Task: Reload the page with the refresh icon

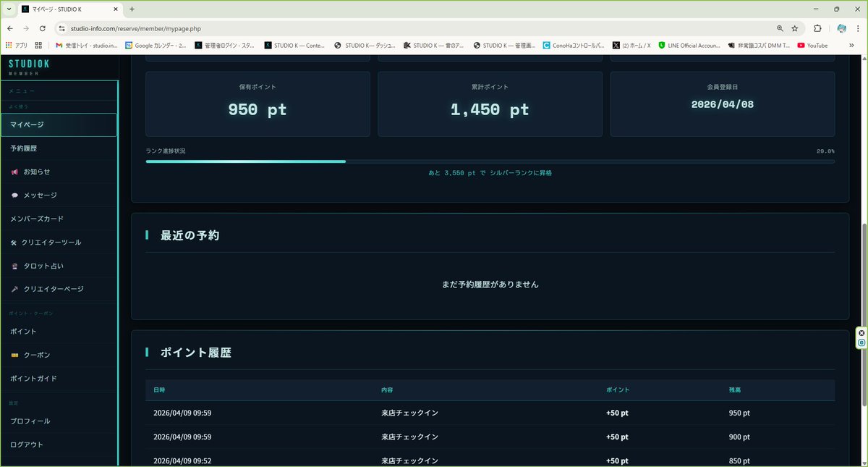Action: [43, 28]
